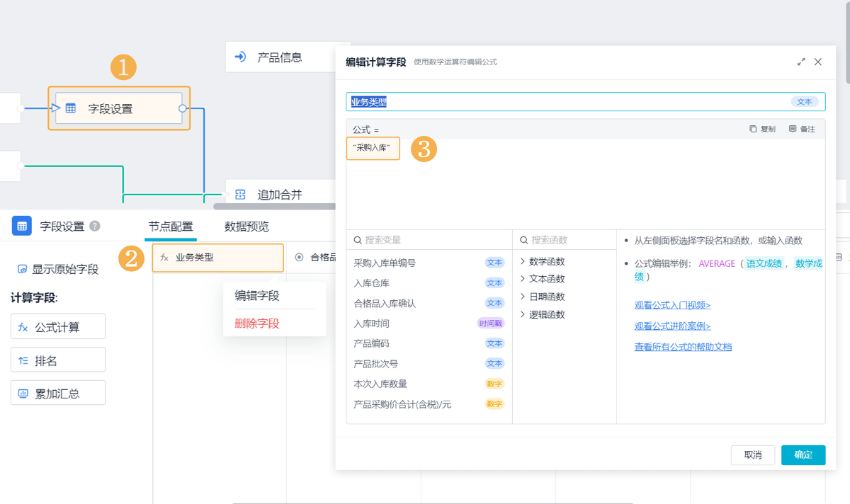Click the search variables input field
850x504 pixels.
pyautogui.click(x=432, y=240)
